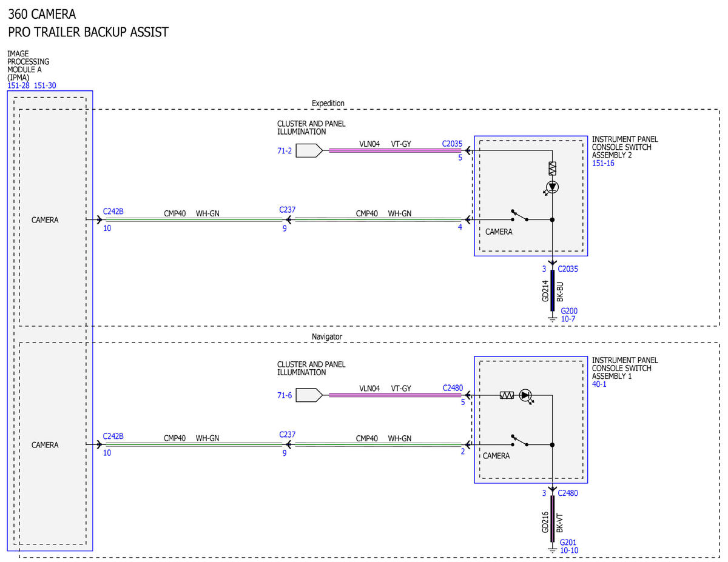Select the resistor symbol in Switch Assembly 2
Screen dimensions: 728x562
(552, 168)
